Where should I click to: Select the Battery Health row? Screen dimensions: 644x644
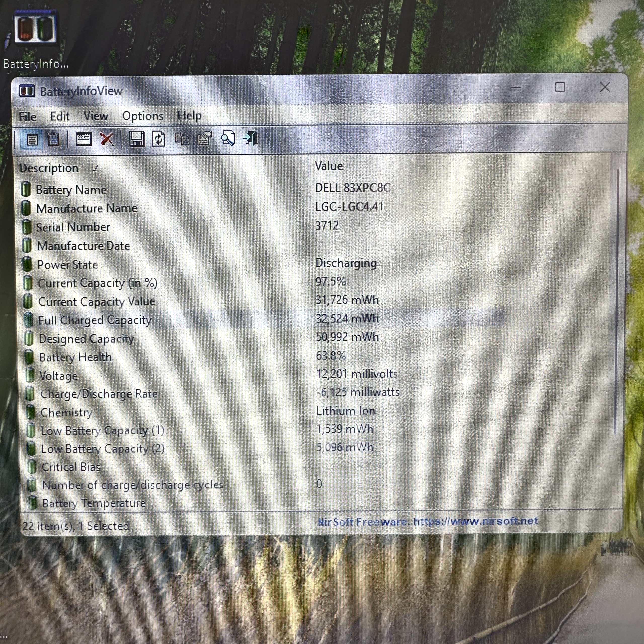pyautogui.click(x=76, y=357)
